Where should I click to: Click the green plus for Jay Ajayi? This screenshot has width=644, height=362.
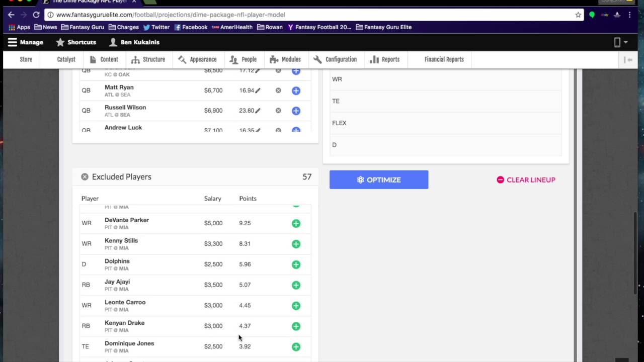coord(296,285)
